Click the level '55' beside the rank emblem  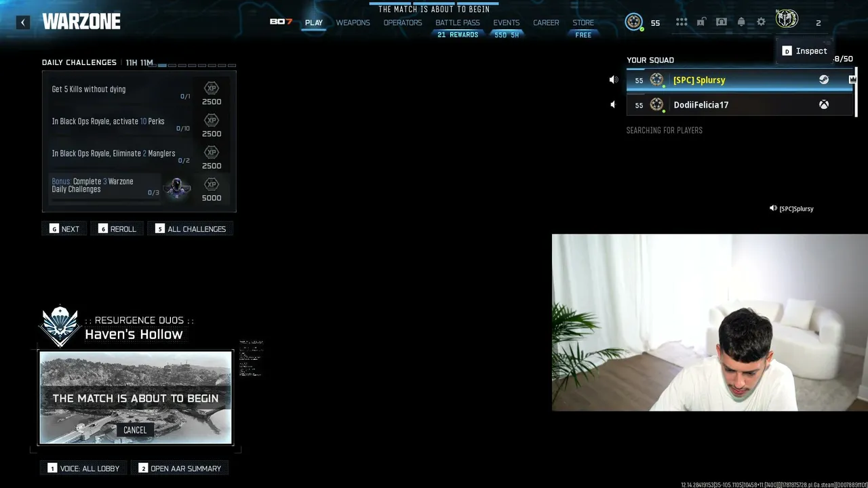tap(655, 23)
